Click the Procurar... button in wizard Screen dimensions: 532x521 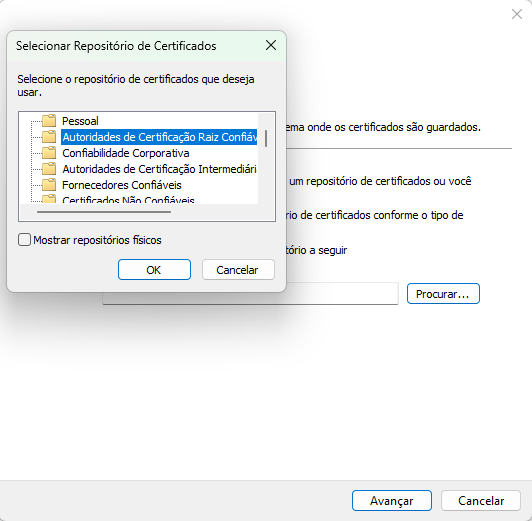click(443, 294)
